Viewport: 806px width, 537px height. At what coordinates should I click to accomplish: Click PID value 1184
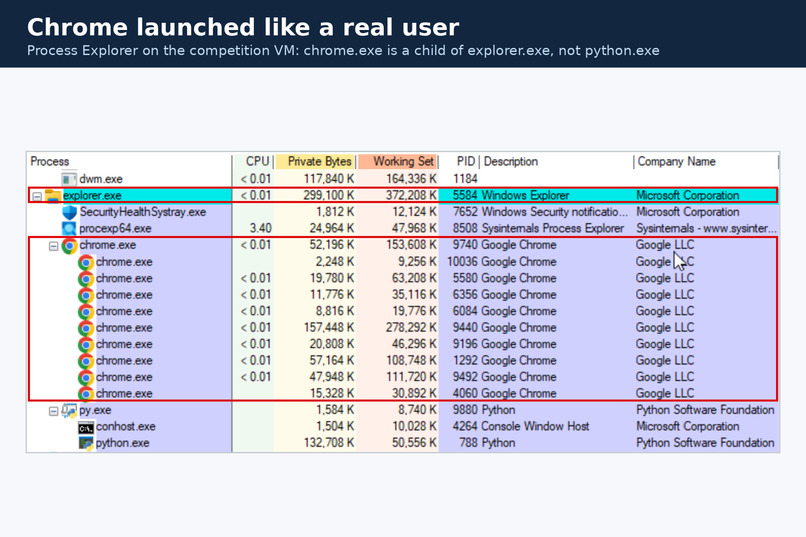click(x=465, y=179)
